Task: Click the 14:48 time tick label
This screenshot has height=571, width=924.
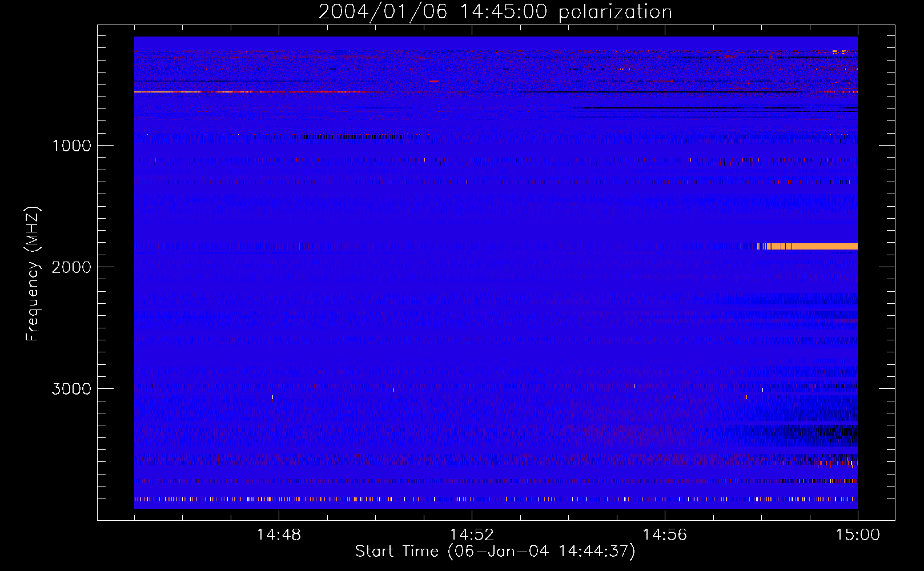Action: [x=279, y=535]
